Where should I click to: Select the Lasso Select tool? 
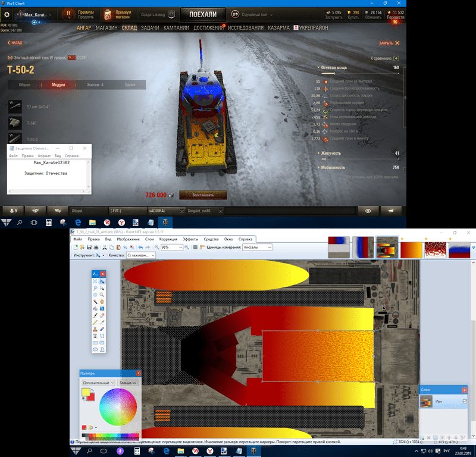click(95, 288)
